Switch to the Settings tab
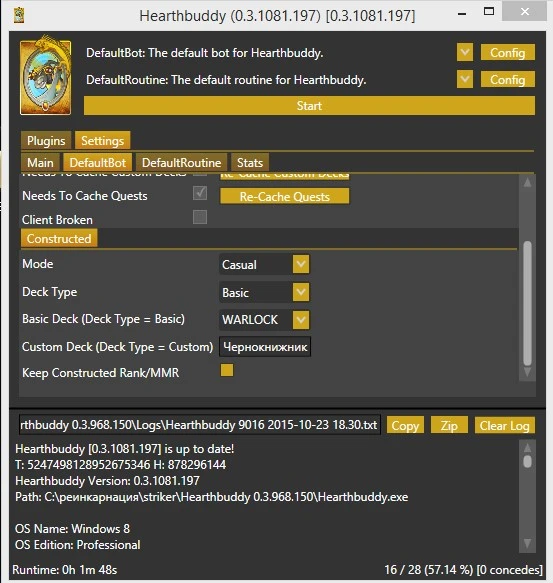553x583 pixels. tap(103, 141)
